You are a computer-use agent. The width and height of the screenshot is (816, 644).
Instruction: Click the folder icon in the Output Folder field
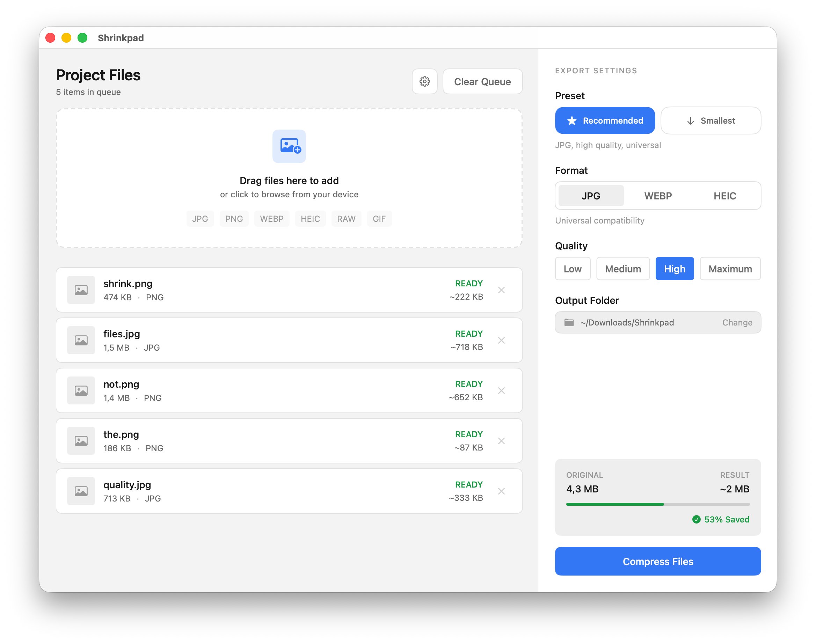pyautogui.click(x=569, y=322)
